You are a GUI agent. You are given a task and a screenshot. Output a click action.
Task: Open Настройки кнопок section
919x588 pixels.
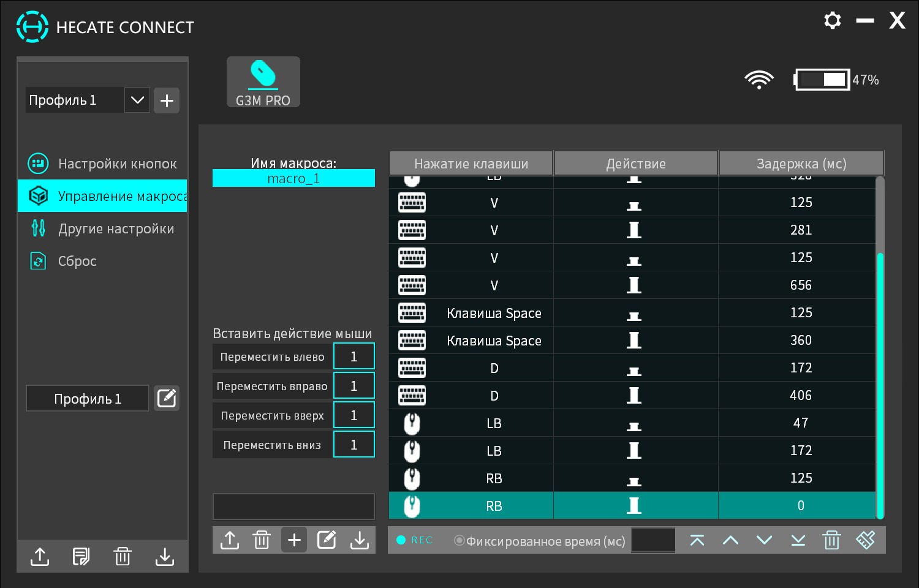click(102, 164)
